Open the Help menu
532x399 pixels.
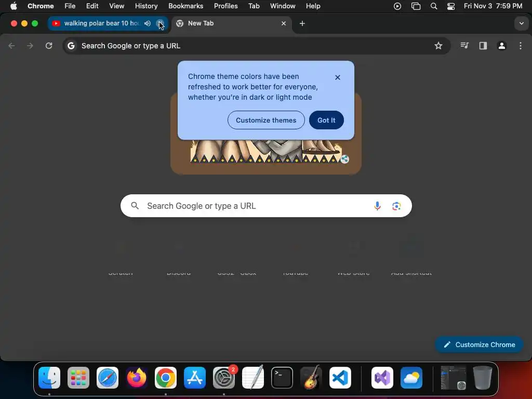click(313, 6)
